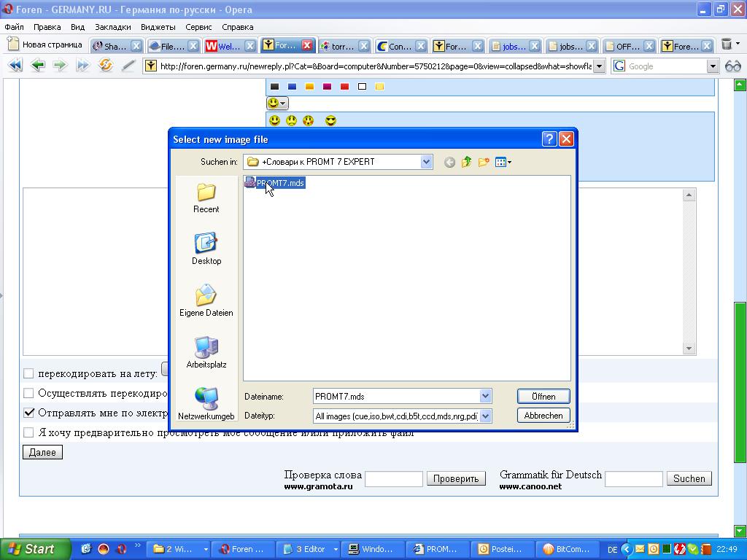Reload the page with the orange Reload icon
Viewport: 747px width, 560px height.
[x=105, y=65]
